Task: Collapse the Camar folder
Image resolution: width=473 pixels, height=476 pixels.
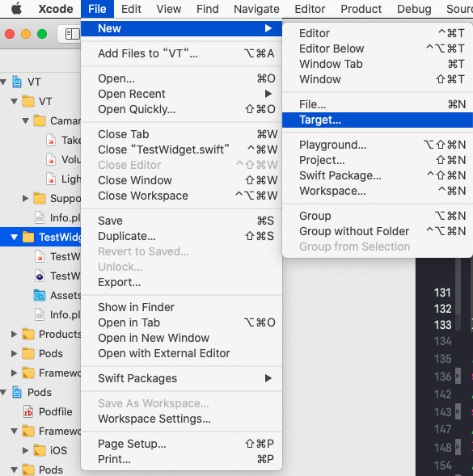Action: (26, 121)
